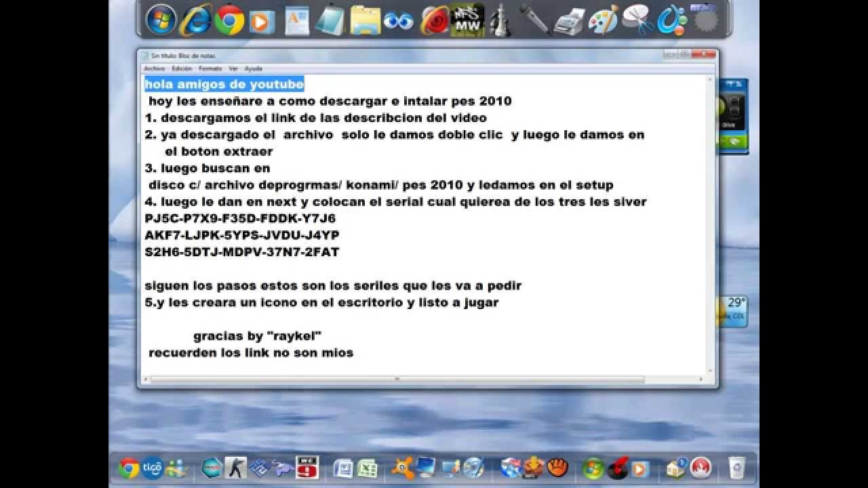Viewport: 868px width, 488px height.
Task: Open the Windows Start orb in top dock
Action: [161, 20]
